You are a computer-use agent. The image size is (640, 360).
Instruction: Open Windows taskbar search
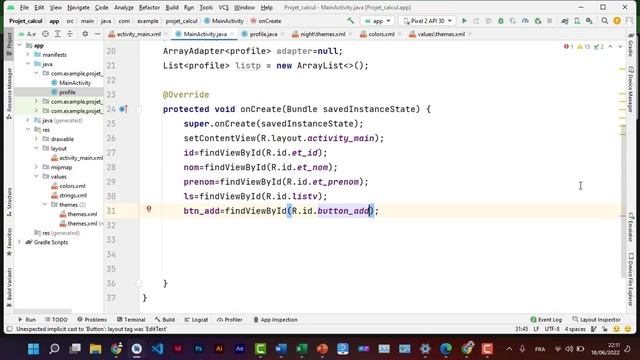click(x=54, y=349)
